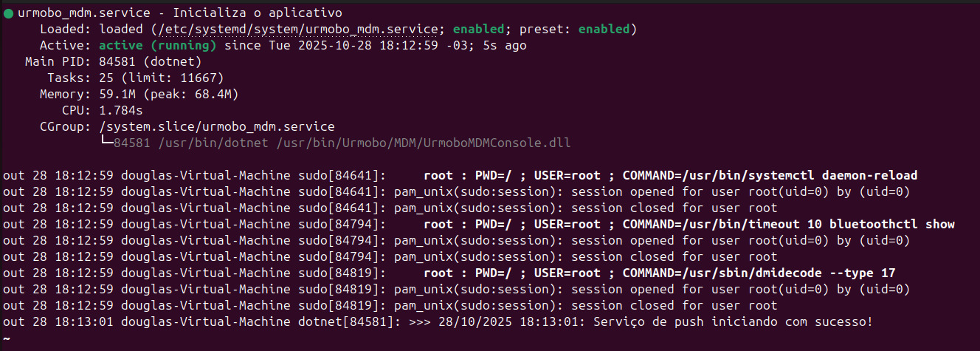
Task: Click the Tasks count '25 (limit: 11667)'
Action: (162, 78)
